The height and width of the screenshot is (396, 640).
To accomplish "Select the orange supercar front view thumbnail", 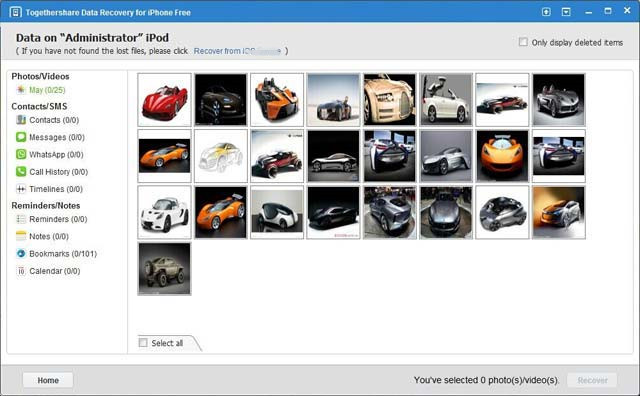I will pyautogui.click(x=502, y=156).
